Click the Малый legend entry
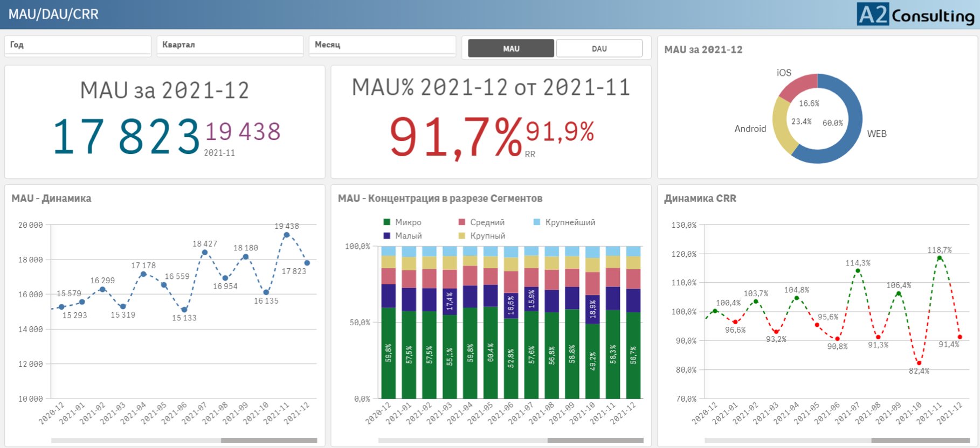This screenshot has width=980, height=448. click(x=402, y=236)
